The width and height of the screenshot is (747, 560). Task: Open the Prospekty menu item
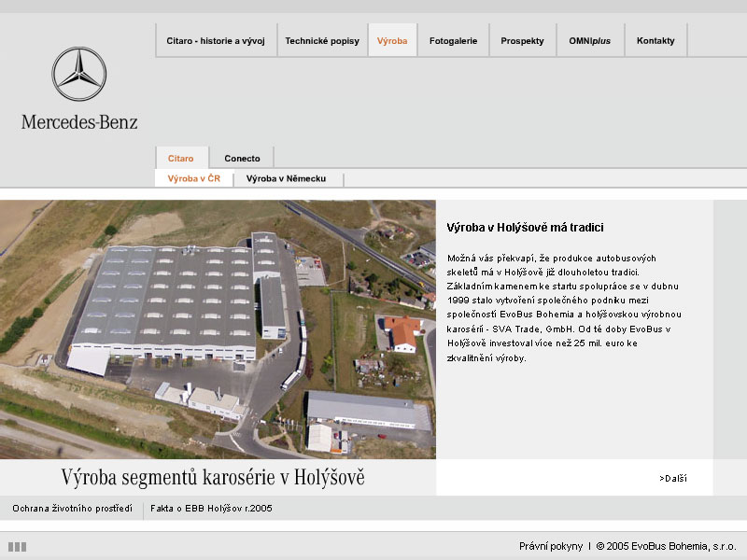(x=522, y=41)
